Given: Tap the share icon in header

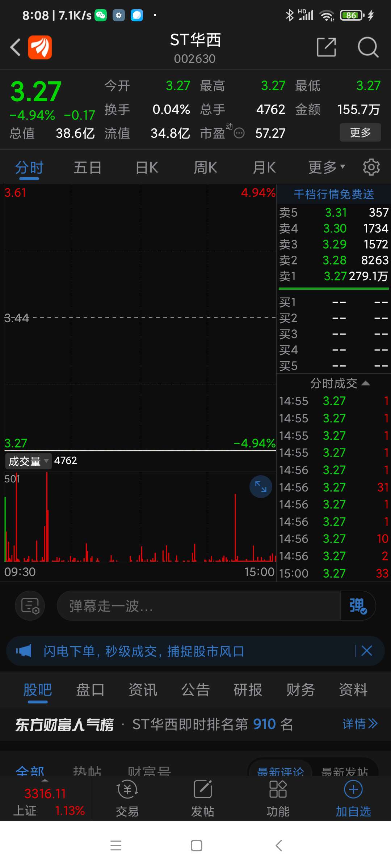Looking at the screenshot, I should [x=326, y=47].
